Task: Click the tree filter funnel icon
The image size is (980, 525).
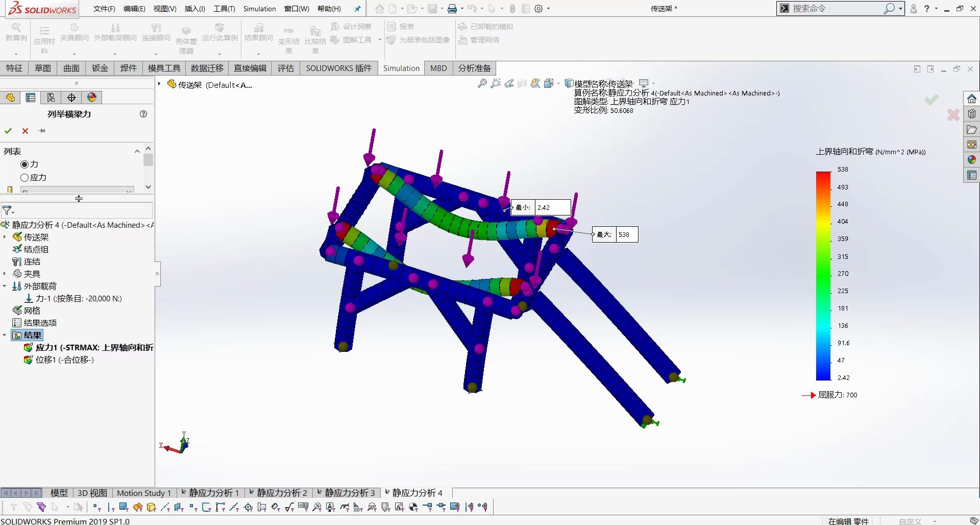Action: tap(8, 210)
